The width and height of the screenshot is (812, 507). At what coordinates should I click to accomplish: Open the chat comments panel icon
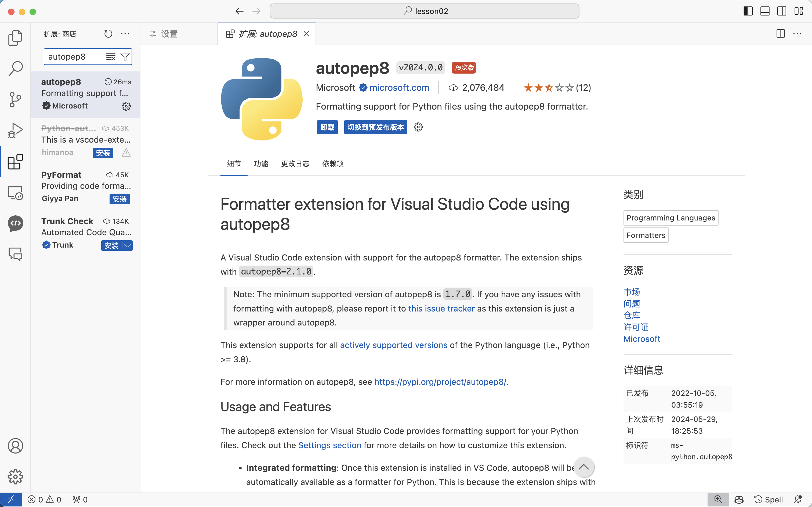(x=15, y=254)
